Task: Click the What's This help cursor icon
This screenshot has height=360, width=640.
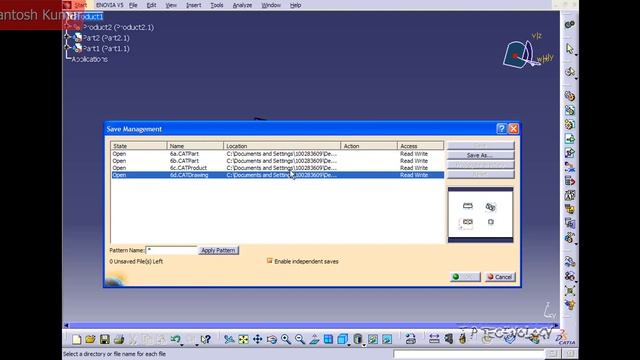Action: click(206, 339)
